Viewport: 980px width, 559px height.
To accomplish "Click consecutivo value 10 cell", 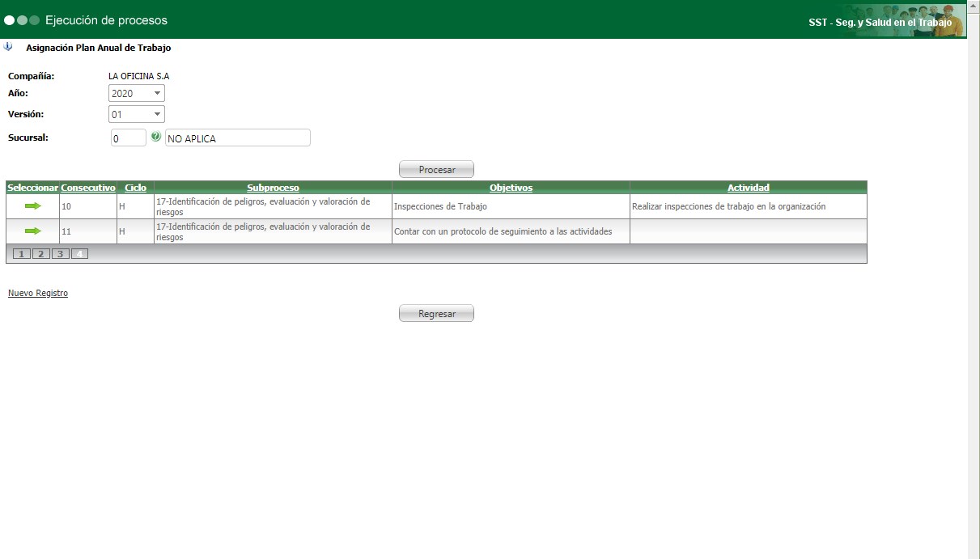I will click(x=88, y=206).
